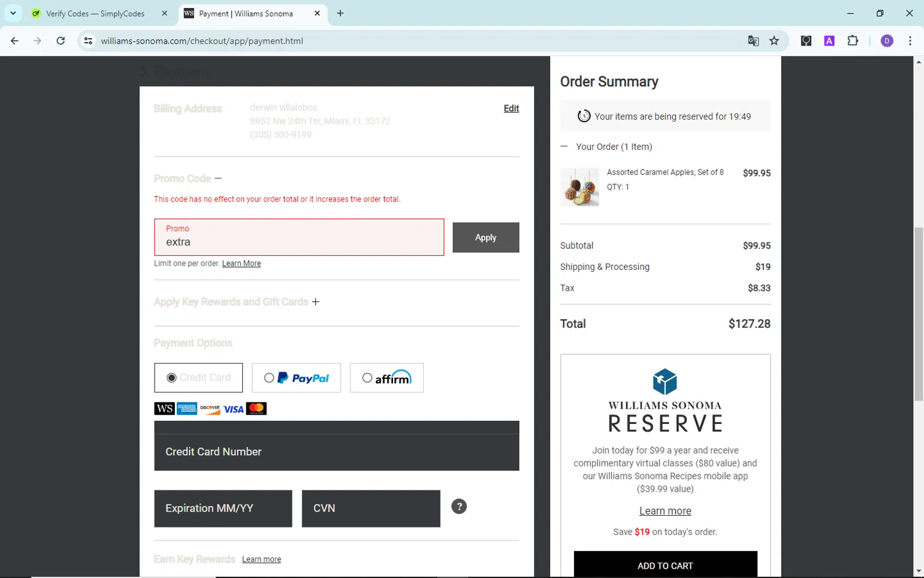Click the Discover card logo
Viewport: 924px width, 578px height.
[210, 409]
